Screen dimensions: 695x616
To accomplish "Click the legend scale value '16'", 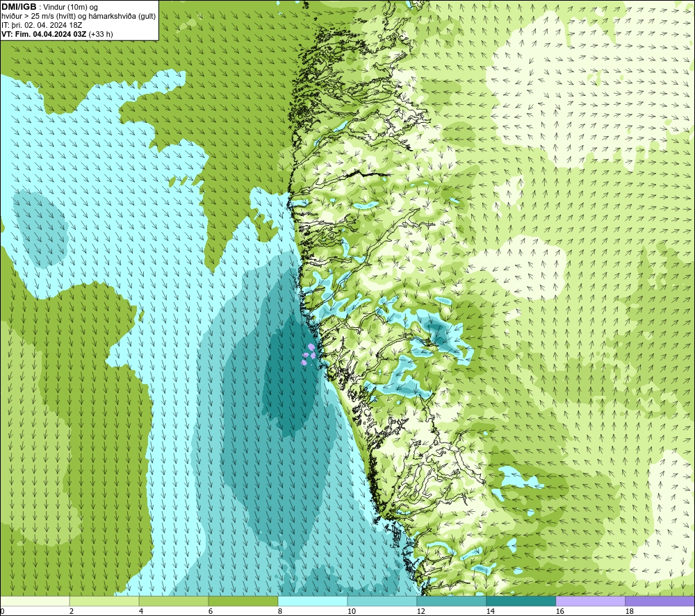I will pyautogui.click(x=559, y=612).
